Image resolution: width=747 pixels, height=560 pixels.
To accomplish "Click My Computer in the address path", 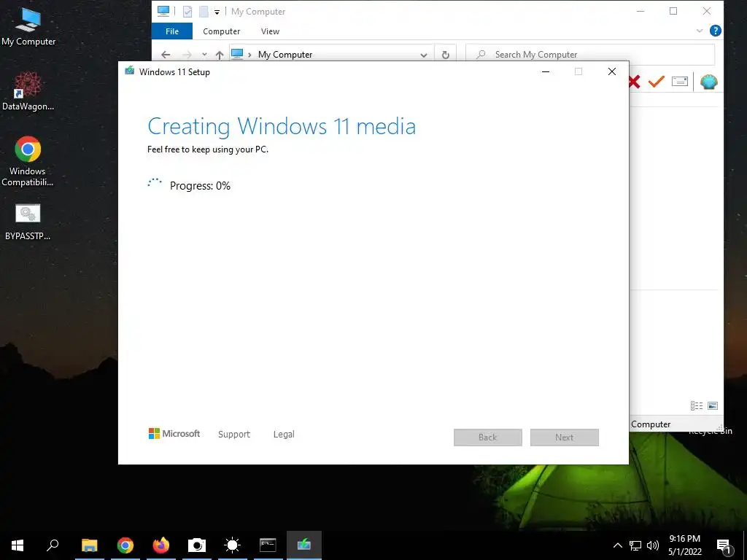I will (285, 55).
